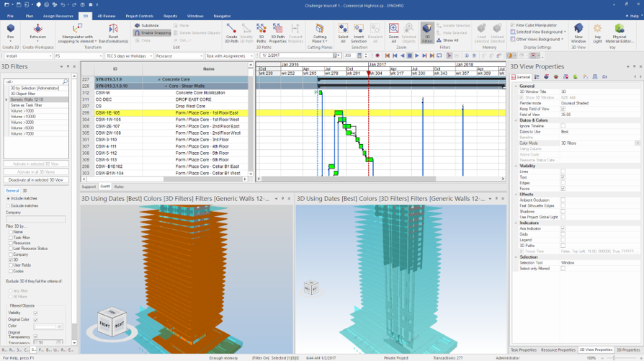Toggle the 3D Filters ribbon button
The width and height of the screenshot is (644, 361).
(x=427, y=33)
